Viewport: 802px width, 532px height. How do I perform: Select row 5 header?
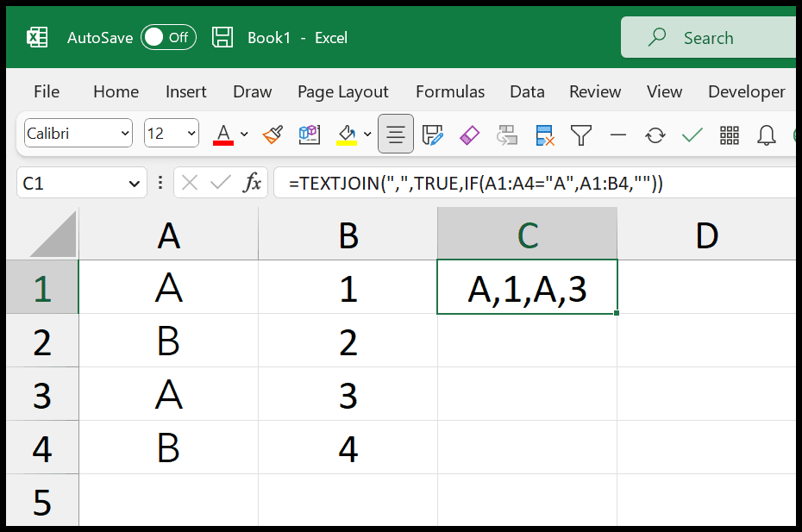click(42, 501)
